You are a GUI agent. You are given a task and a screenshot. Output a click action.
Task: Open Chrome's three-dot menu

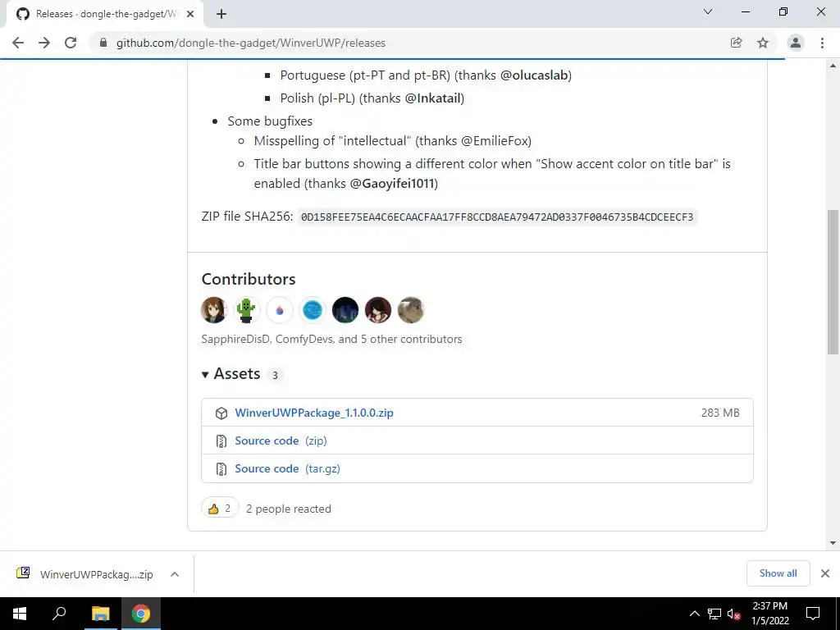822,43
